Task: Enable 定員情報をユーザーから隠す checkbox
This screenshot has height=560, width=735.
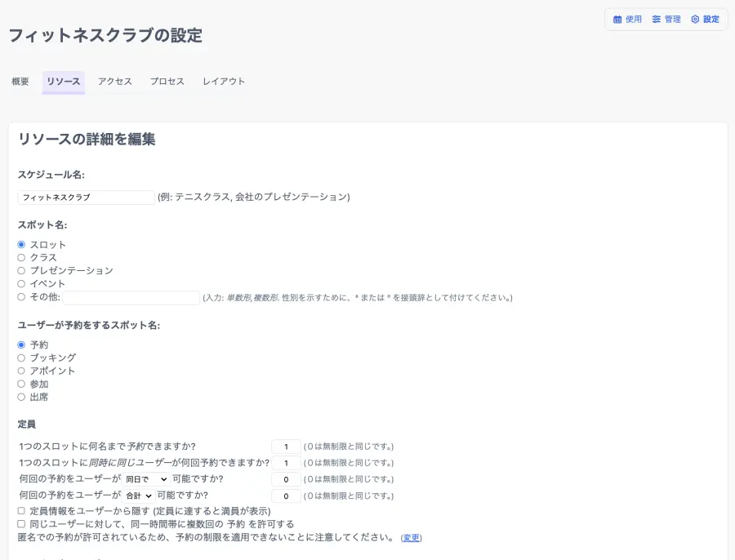Action: [21, 511]
